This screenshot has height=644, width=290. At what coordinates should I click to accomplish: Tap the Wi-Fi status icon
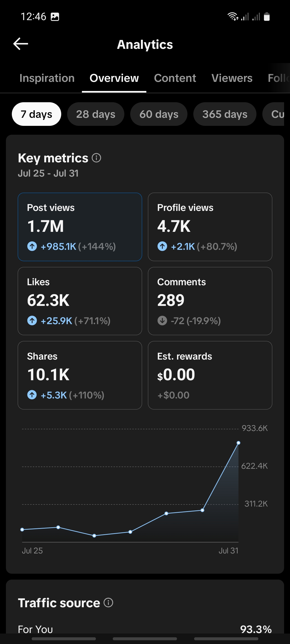click(x=233, y=17)
